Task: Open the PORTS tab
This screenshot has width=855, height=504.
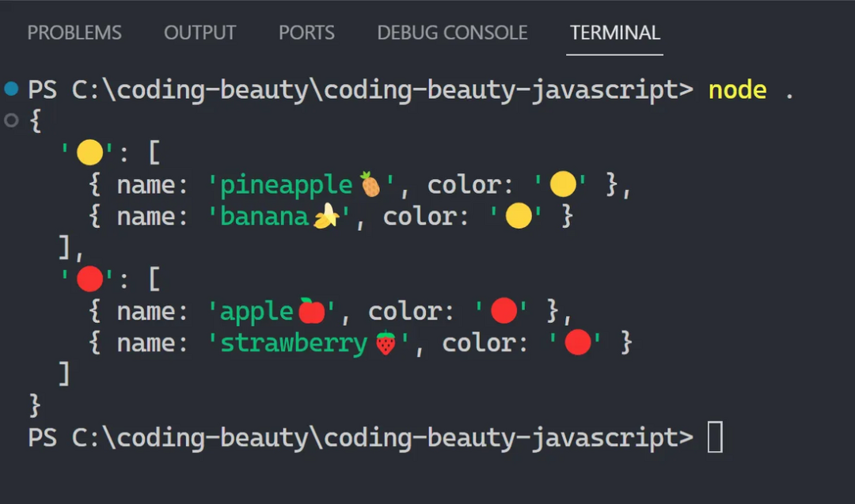Action: click(306, 32)
